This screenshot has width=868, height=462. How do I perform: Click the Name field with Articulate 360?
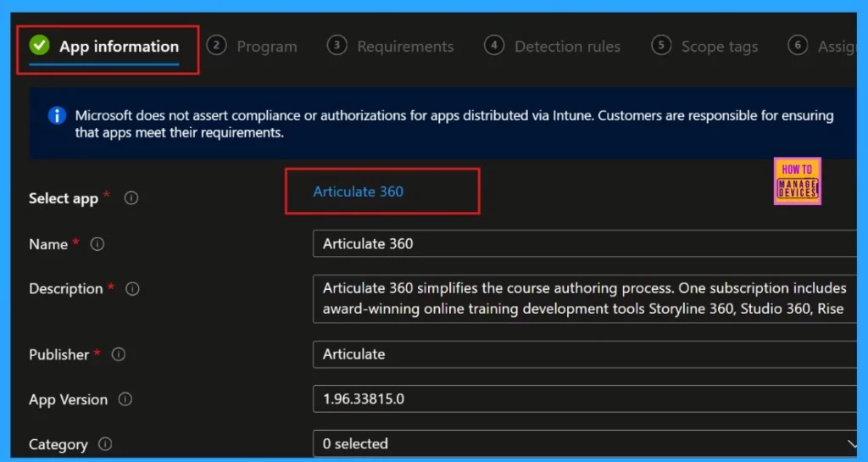point(585,244)
